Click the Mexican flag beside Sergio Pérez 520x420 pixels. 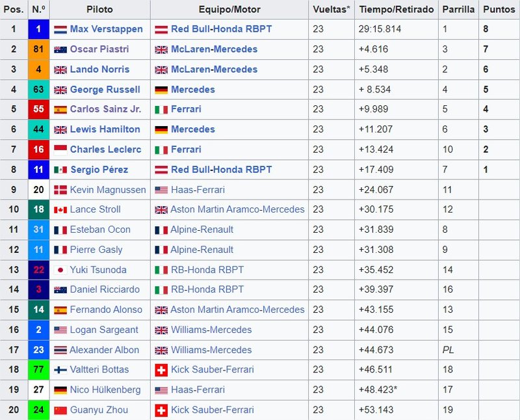(60, 170)
